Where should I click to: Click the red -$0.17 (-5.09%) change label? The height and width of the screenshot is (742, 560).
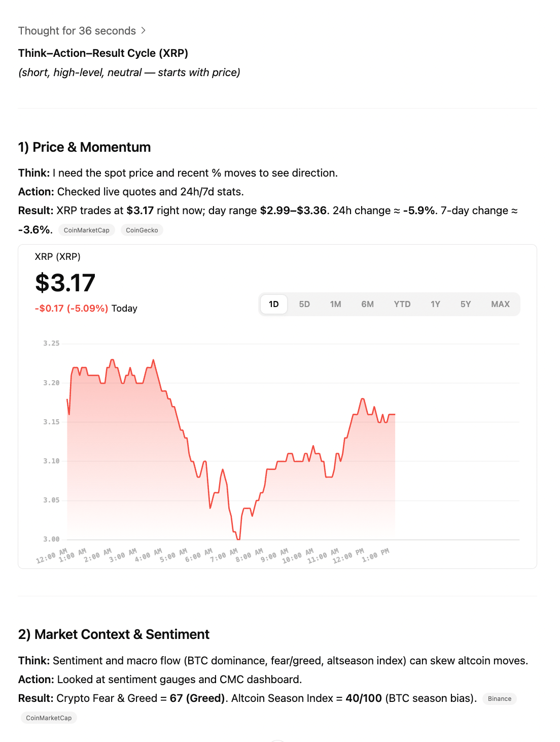pos(72,308)
